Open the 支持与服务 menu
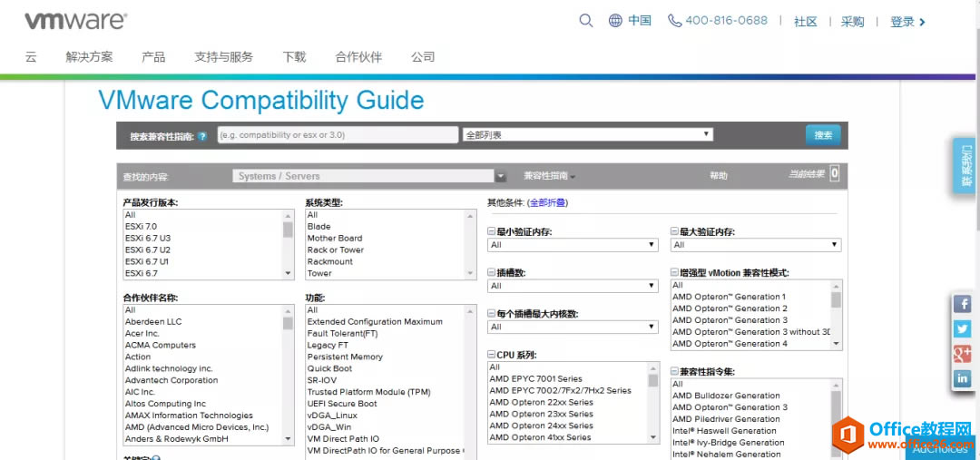Viewport: 980px width, 460px height. [x=224, y=57]
